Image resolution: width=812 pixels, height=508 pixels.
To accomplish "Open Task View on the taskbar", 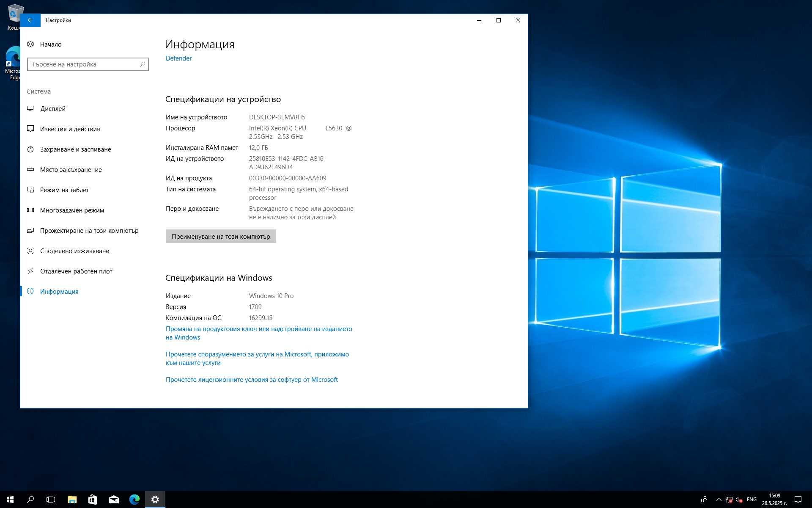I will pyautogui.click(x=51, y=500).
